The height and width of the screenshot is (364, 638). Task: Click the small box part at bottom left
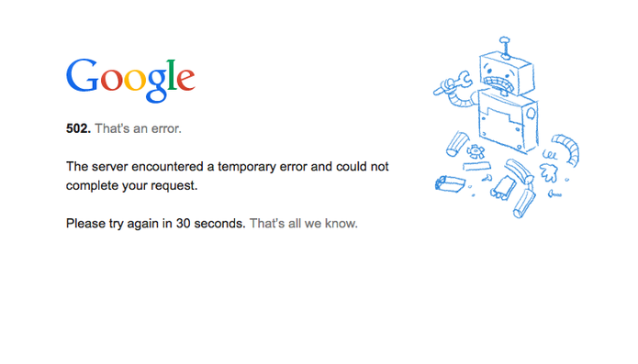pos(450,184)
